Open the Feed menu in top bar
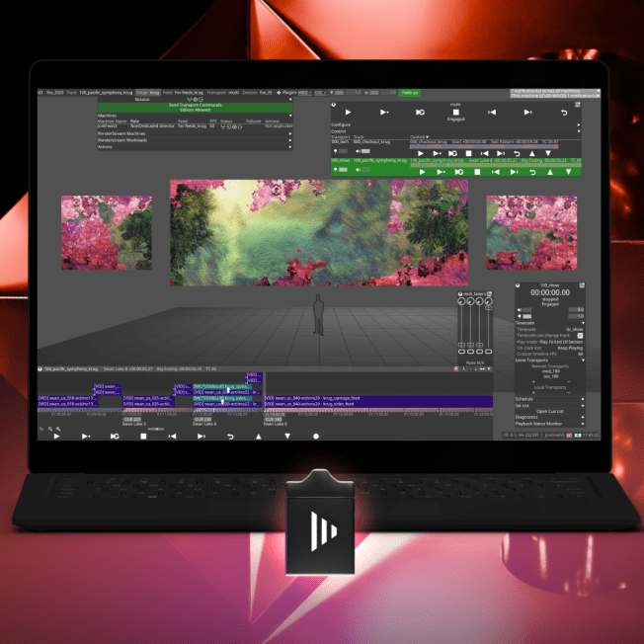The height and width of the screenshot is (644, 644). pos(183,93)
